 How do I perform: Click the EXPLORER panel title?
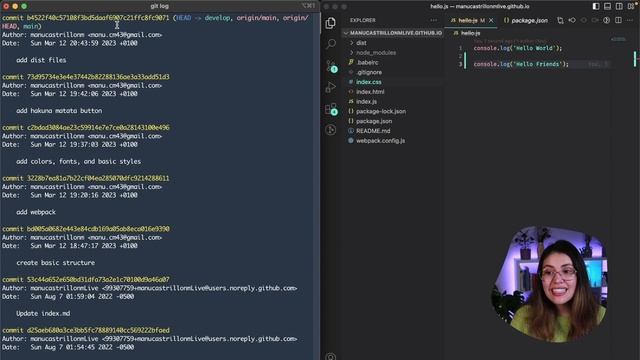click(362, 20)
